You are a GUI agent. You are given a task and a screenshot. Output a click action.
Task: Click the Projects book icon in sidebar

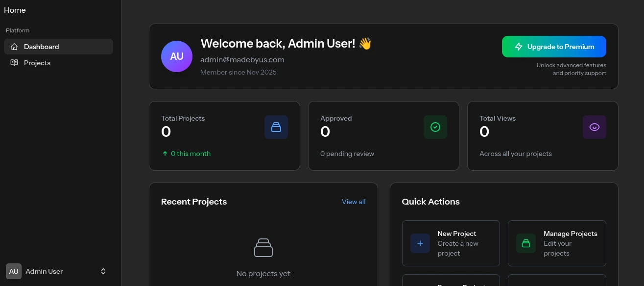point(14,63)
